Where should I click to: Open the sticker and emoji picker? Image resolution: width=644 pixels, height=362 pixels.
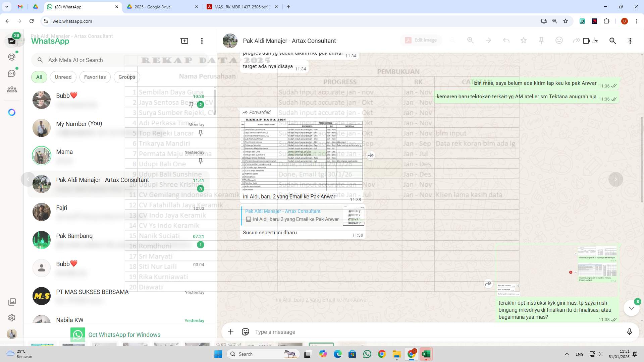click(x=246, y=331)
